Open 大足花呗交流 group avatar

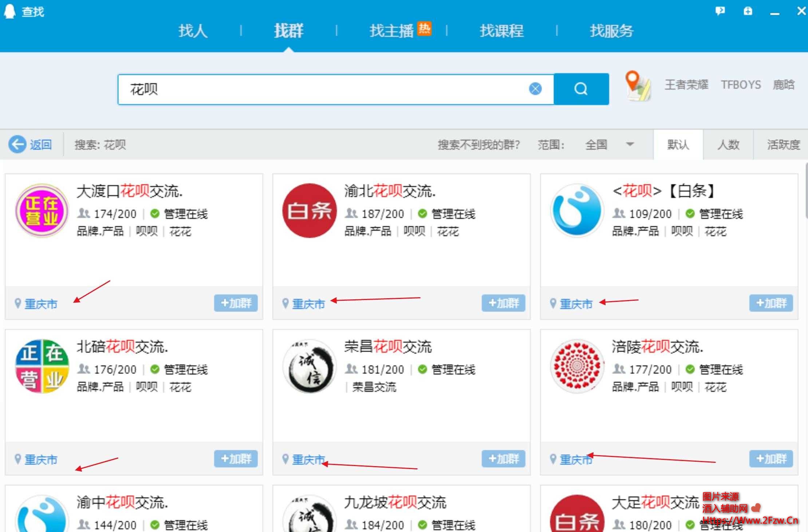[x=577, y=513]
